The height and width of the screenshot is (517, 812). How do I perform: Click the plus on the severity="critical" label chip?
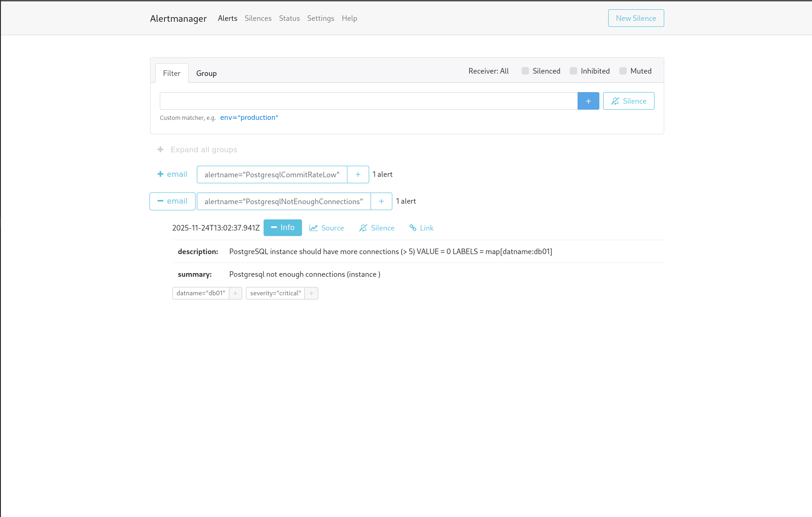coord(311,293)
